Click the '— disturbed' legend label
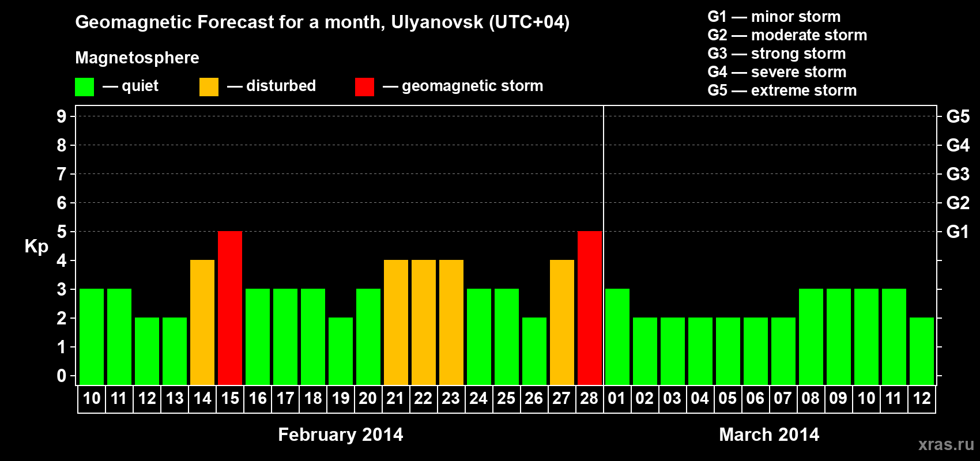This screenshot has width=980, height=461. pos(272,86)
